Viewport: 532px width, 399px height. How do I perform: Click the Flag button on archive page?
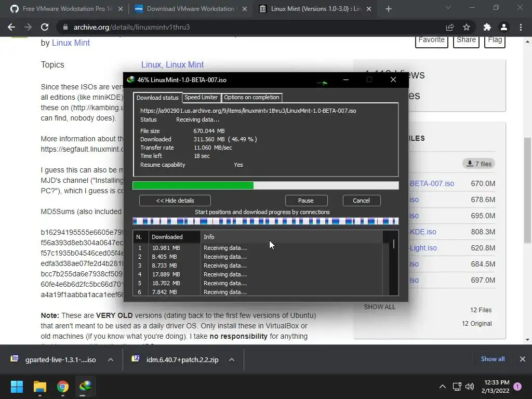point(495,41)
